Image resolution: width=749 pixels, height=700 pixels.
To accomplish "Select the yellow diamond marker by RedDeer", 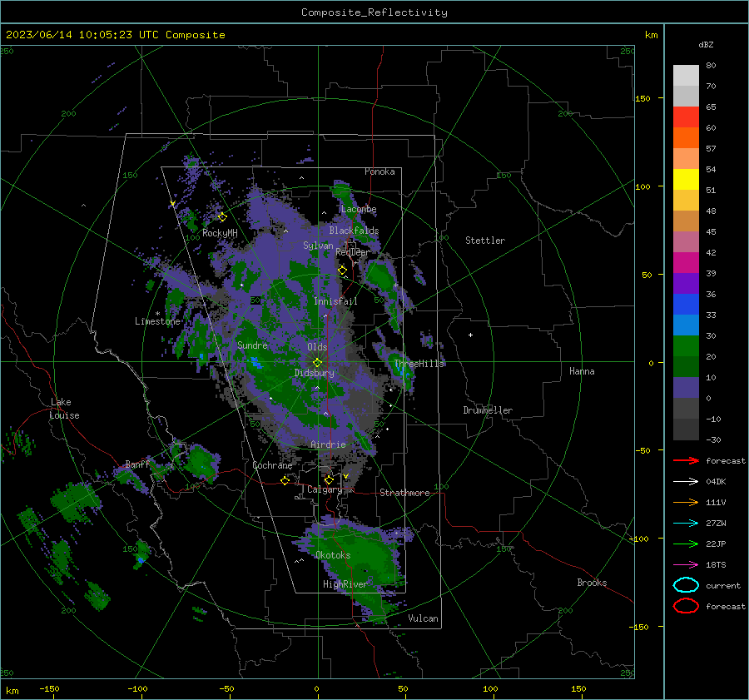I will (x=343, y=271).
